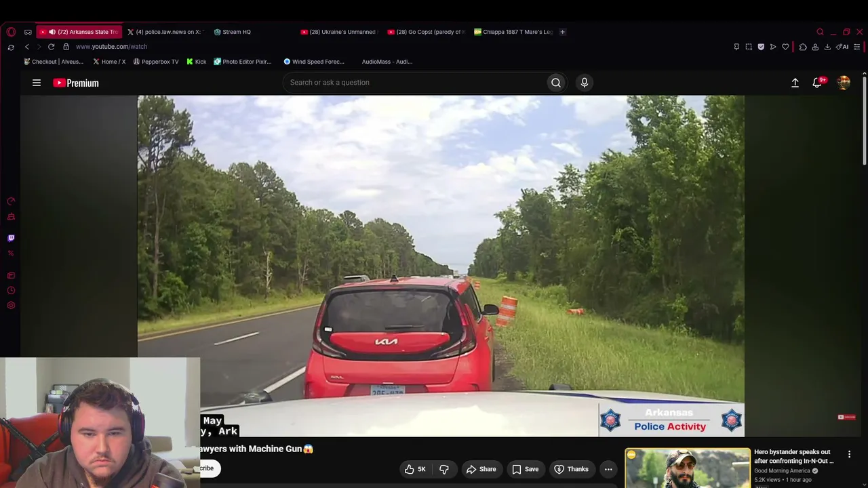View site security lock info

(x=66, y=47)
